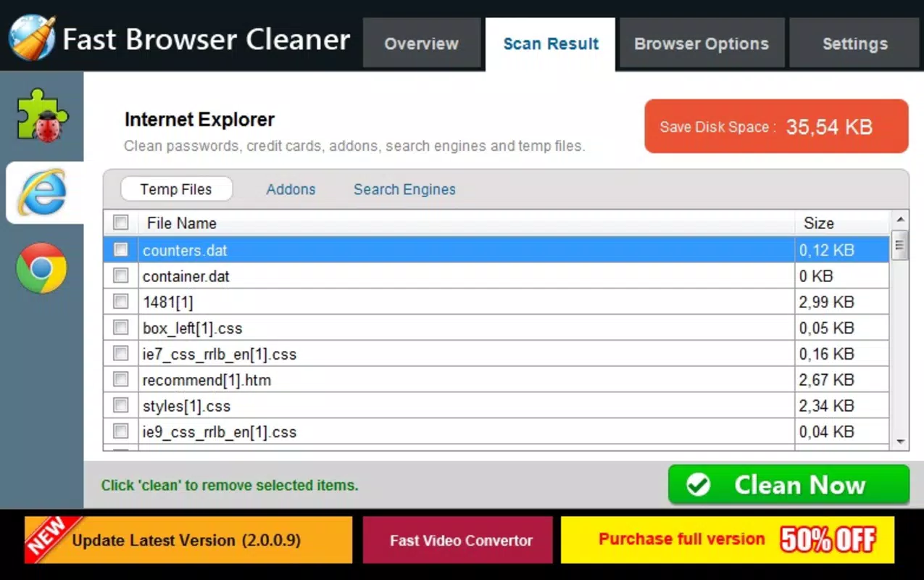Check the box_left[1].css checkbox

click(121, 328)
